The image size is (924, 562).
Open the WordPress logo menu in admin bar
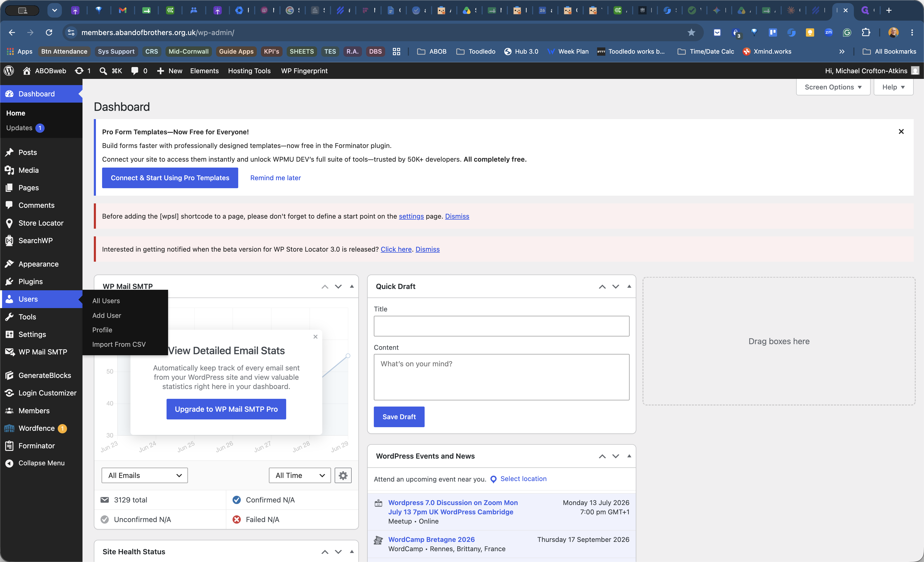click(x=9, y=71)
